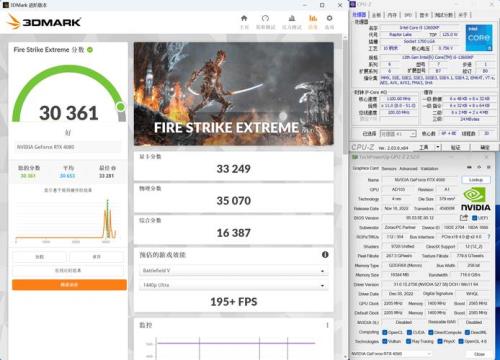The image size is (500, 360).
Task: Open the stress tests icon
Action: (x=292, y=19)
